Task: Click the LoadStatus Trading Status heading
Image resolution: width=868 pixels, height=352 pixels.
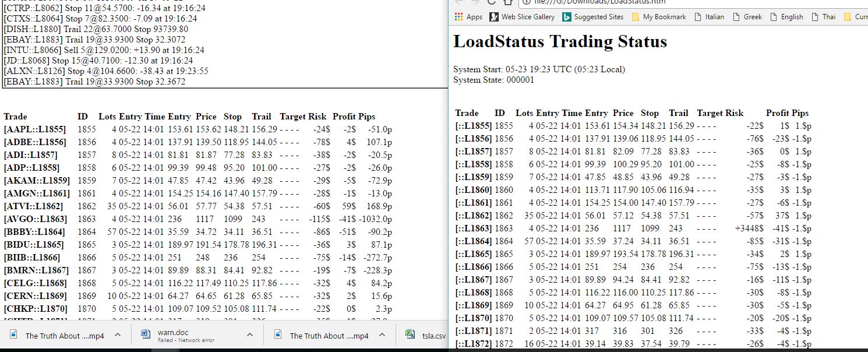Action: click(560, 42)
